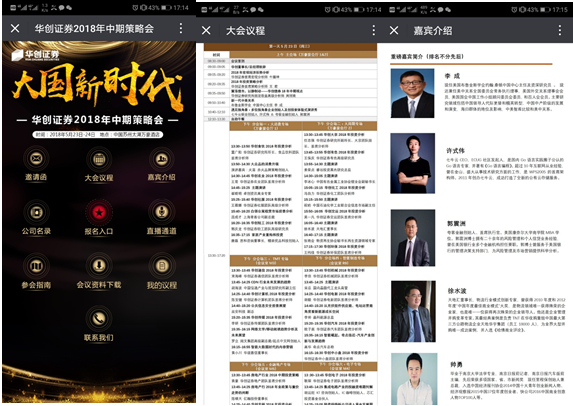Screen dimensions: 573x406
Task: Open more options menu on 大会议程 page
Action: 373,30
